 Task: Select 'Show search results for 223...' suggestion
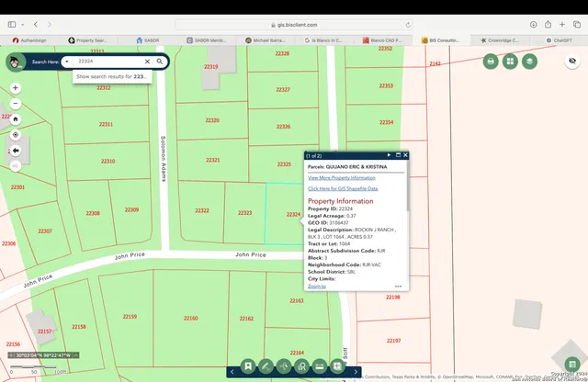tap(111, 76)
